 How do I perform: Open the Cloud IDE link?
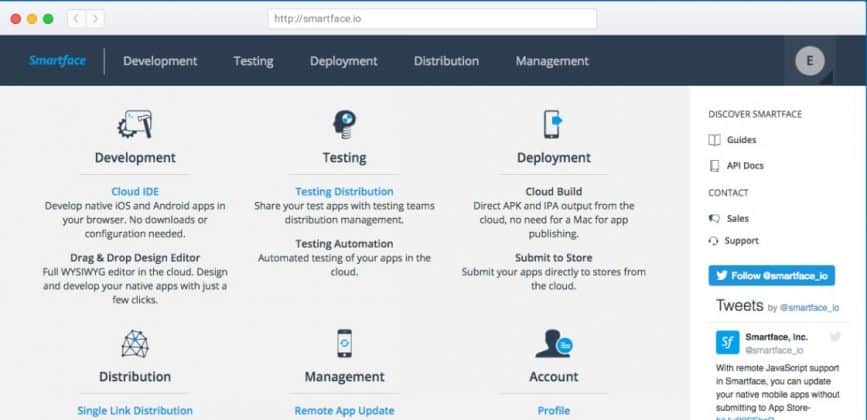(x=135, y=191)
